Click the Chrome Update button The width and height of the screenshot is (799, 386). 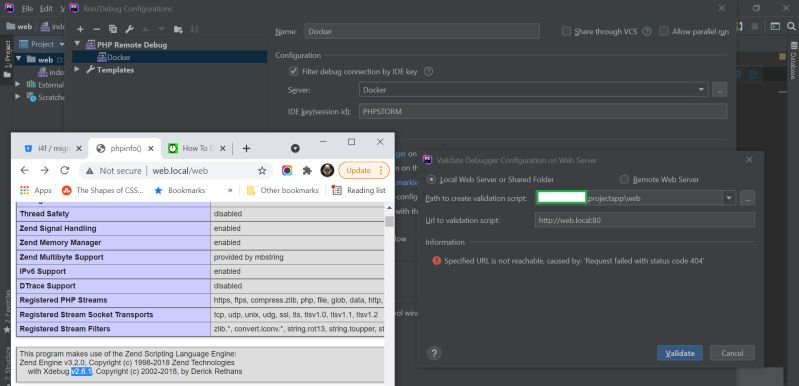coord(364,171)
